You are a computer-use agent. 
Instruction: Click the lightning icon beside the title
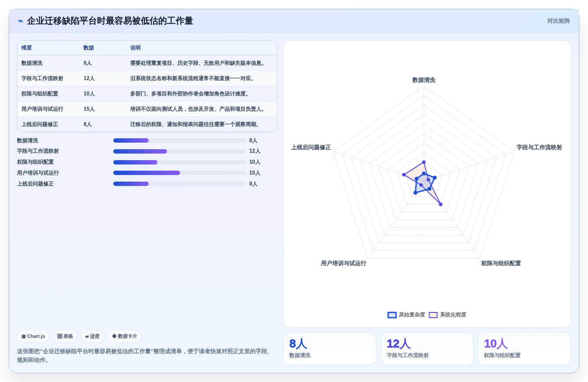(x=21, y=21)
